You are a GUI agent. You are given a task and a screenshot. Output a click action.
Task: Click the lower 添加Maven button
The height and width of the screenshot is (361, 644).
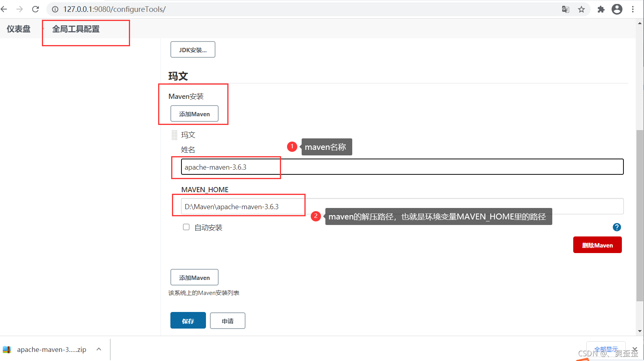195,278
